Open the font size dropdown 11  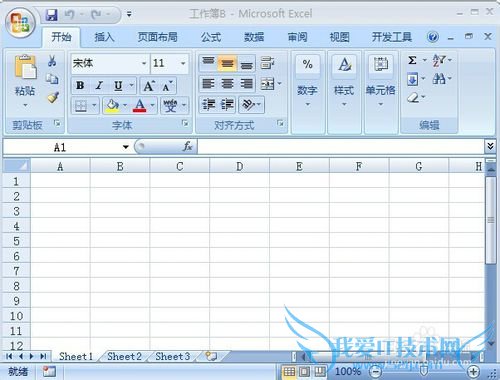coord(183,63)
